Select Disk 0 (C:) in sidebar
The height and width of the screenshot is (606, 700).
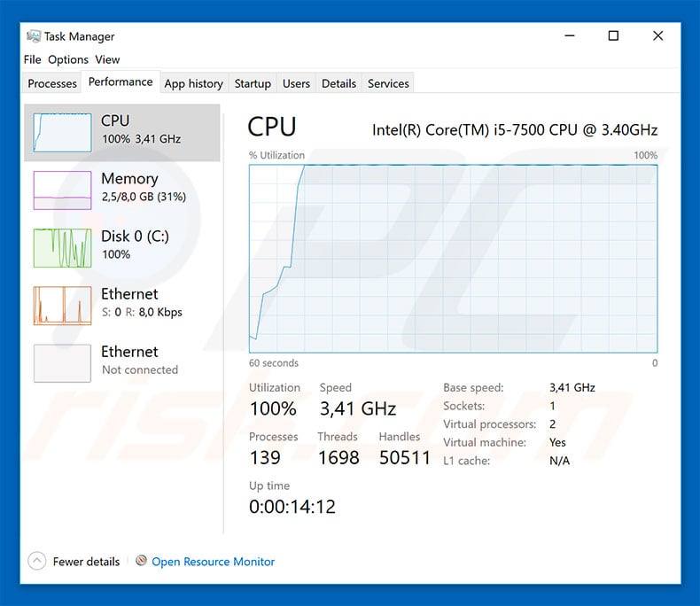122,248
